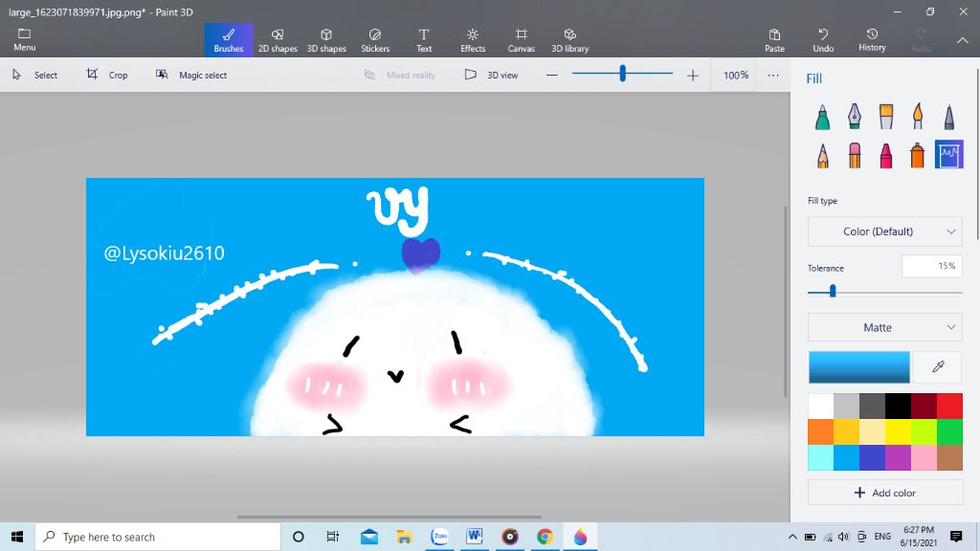Activate the Select tool
Image resolution: width=980 pixels, height=551 pixels.
35,75
